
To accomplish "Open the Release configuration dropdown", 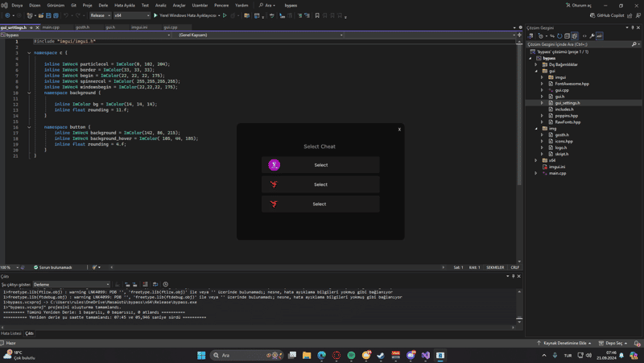I will click(x=101, y=15).
